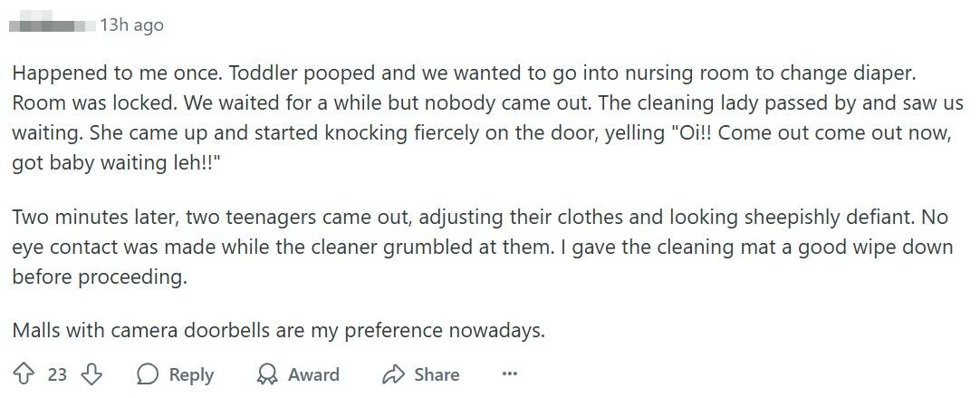Image resolution: width=980 pixels, height=398 pixels.
Task: Click the "before proceeding." line of text
Action: (100, 277)
